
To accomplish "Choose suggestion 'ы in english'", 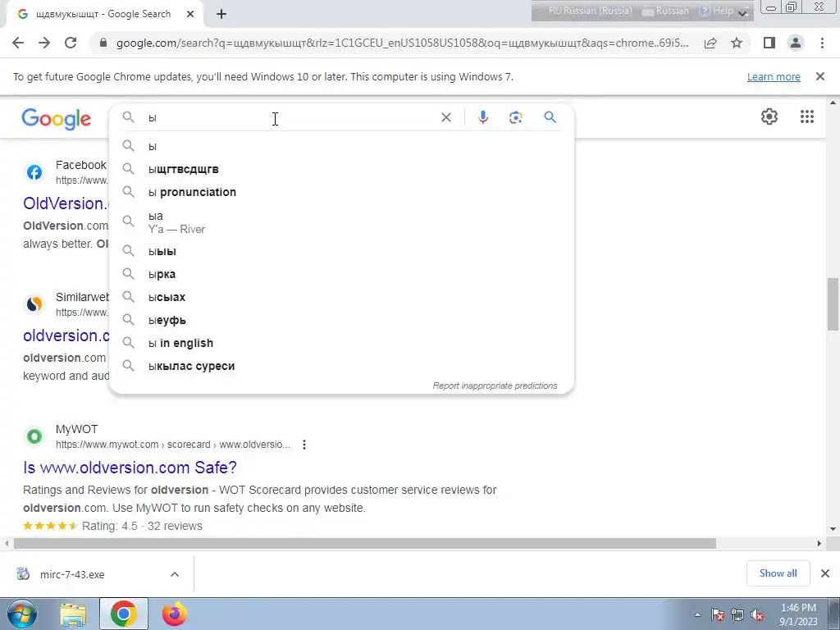I will 341,344.
